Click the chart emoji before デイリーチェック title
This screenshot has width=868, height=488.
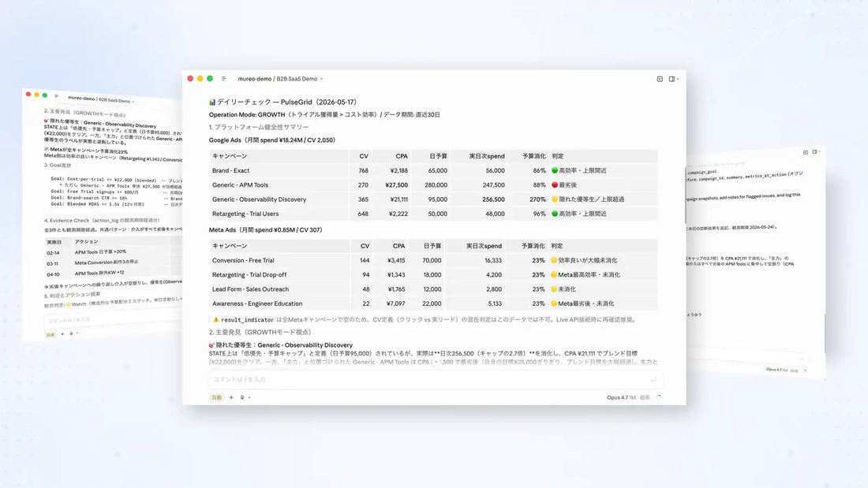[x=212, y=102]
